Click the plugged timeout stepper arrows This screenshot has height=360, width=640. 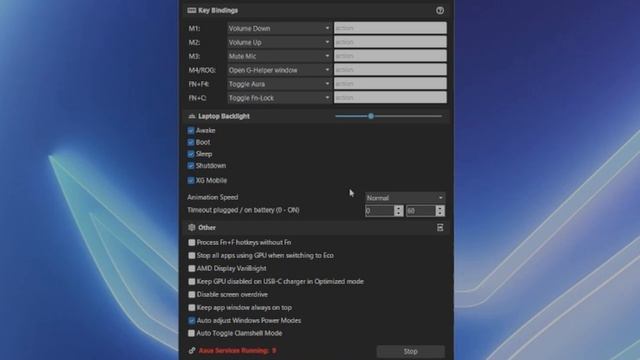pos(399,211)
